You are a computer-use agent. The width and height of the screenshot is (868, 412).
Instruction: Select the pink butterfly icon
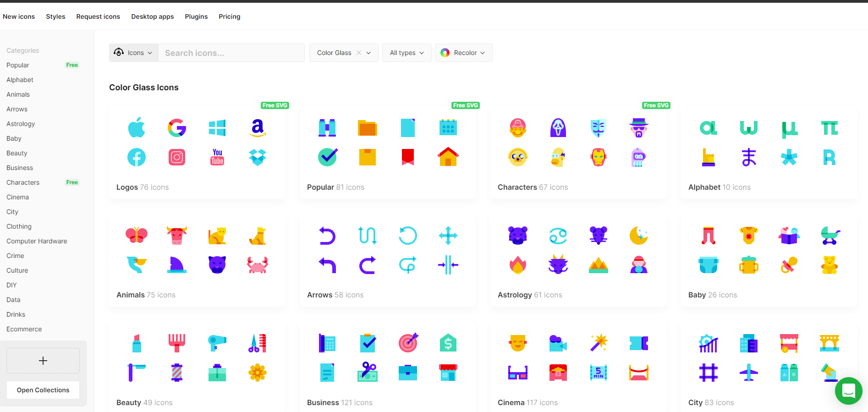pos(137,235)
